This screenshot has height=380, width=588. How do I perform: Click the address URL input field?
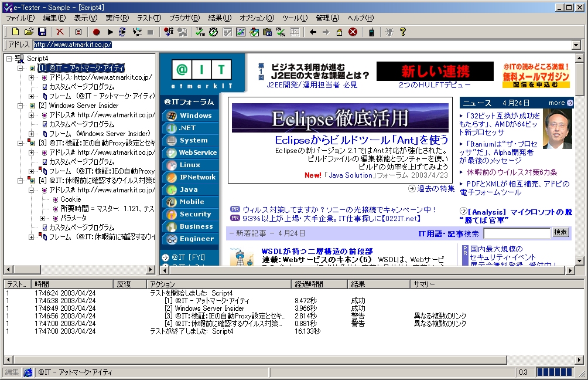[x=303, y=45]
